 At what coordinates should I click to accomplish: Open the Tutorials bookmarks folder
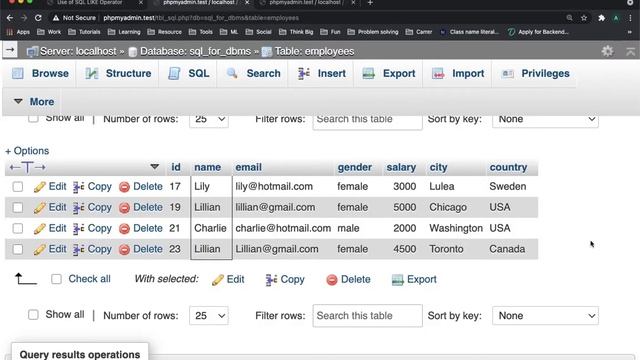point(84,32)
